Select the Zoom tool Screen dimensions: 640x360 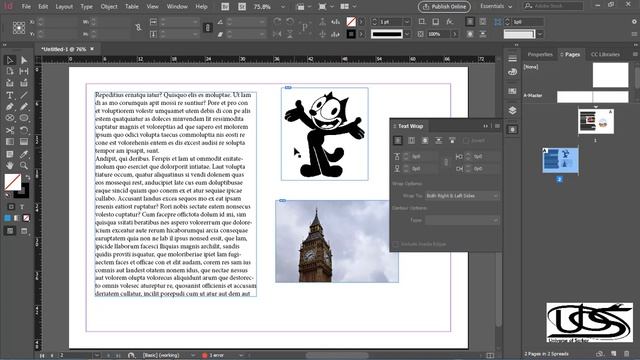[x=24, y=165]
